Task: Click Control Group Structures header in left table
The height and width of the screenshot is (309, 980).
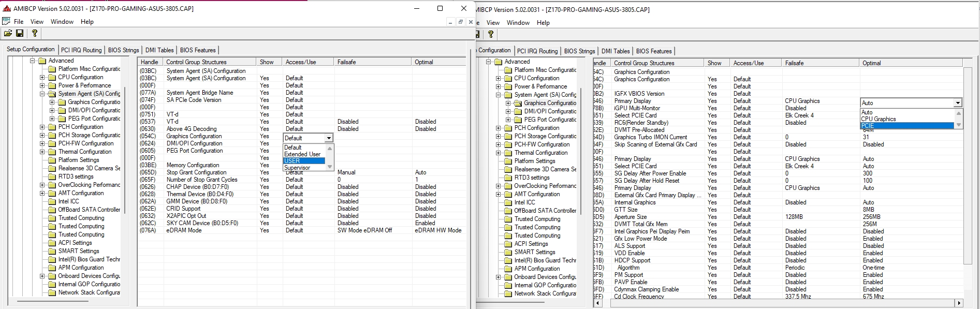Action: point(209,62)
